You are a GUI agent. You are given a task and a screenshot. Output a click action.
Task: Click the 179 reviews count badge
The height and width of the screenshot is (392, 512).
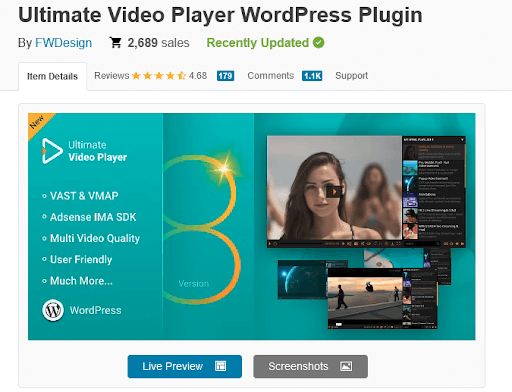coord(225,76)
